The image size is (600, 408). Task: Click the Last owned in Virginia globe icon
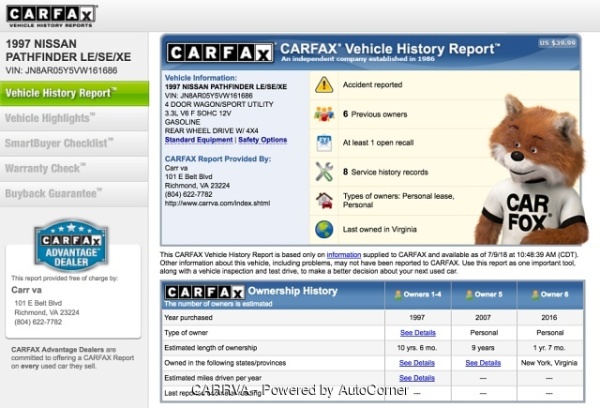tap(324, 229)
